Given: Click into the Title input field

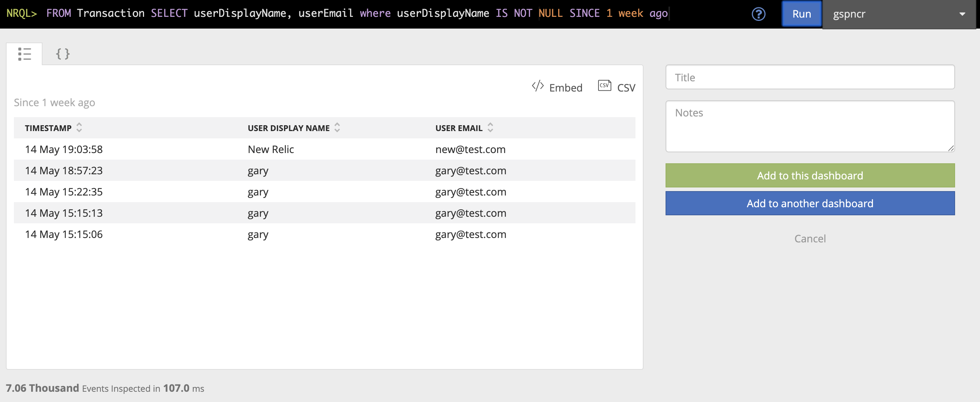Looking at the screenshot, I should tap(810, 77).
